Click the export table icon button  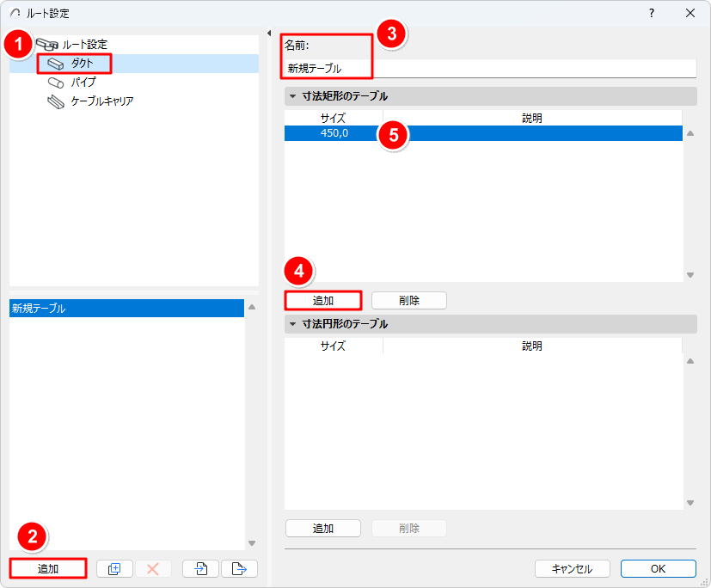tap(239, 568)
